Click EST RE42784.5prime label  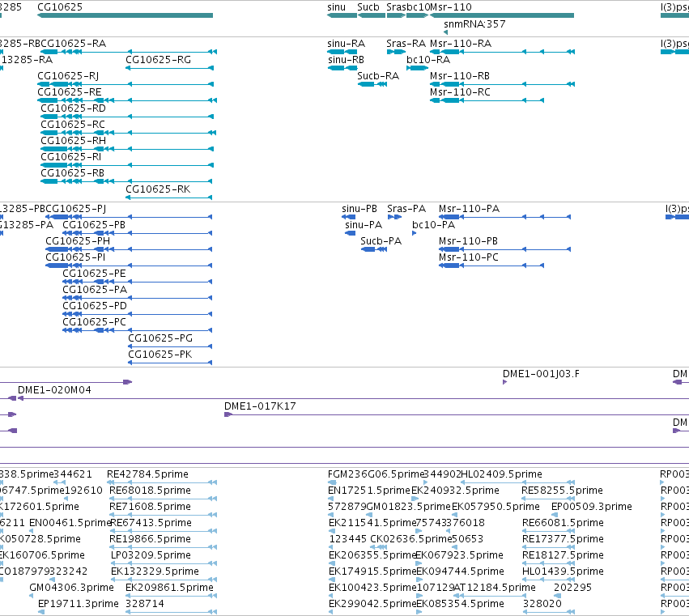tap(147, 474)
